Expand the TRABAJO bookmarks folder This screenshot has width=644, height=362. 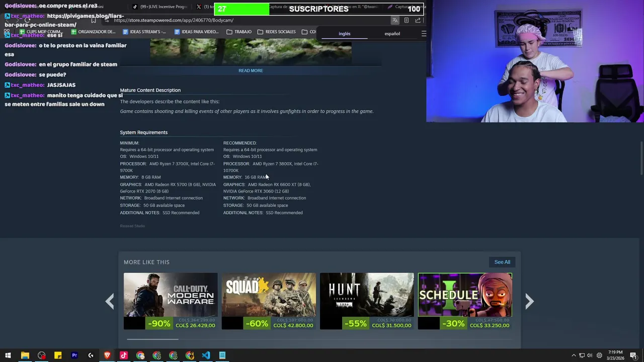[239, 32]
